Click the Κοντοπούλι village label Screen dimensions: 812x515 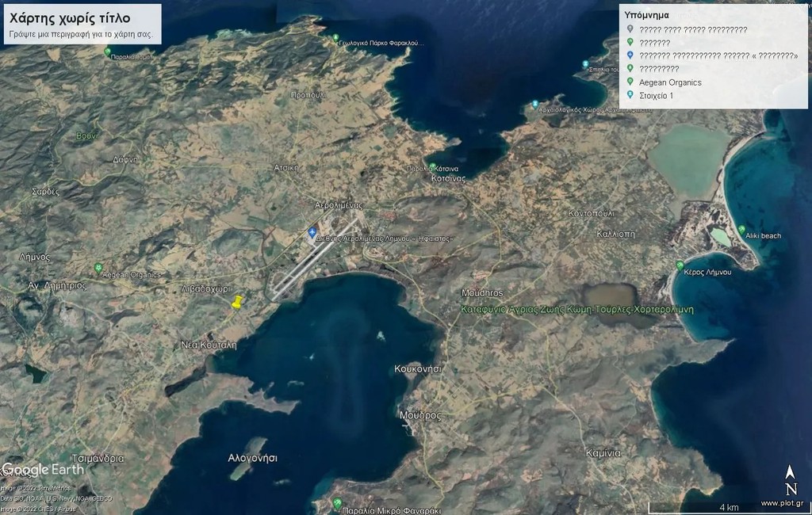tap(591, 213)
